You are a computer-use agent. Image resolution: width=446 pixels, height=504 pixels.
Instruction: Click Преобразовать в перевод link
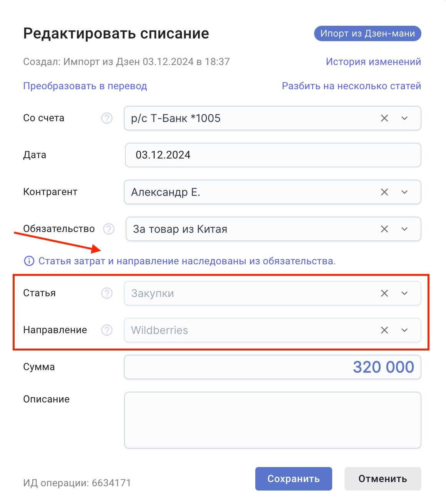[x=85, y=86]
